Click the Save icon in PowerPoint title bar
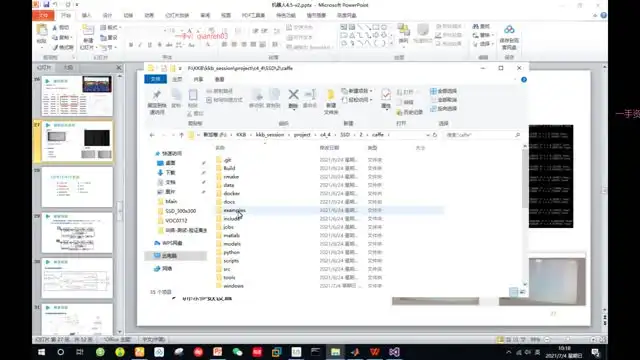The height and width of the screenshot is (360, 640). [46, 4]
